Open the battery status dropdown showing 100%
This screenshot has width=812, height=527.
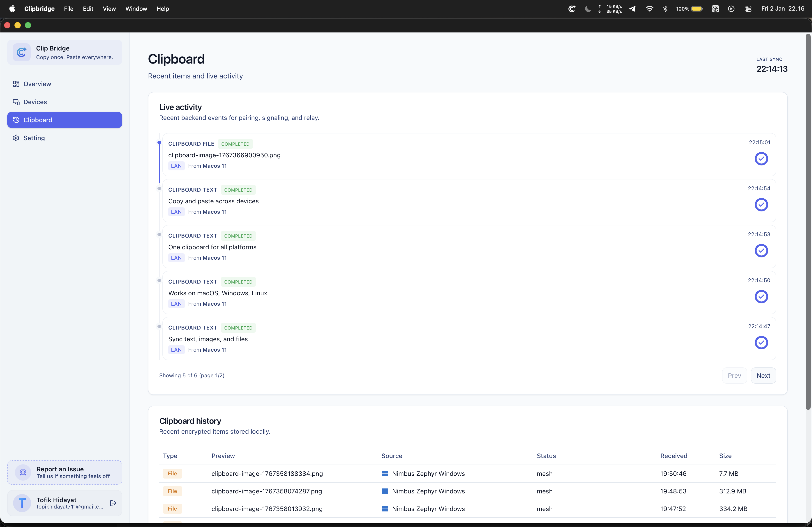click(689, 9)
